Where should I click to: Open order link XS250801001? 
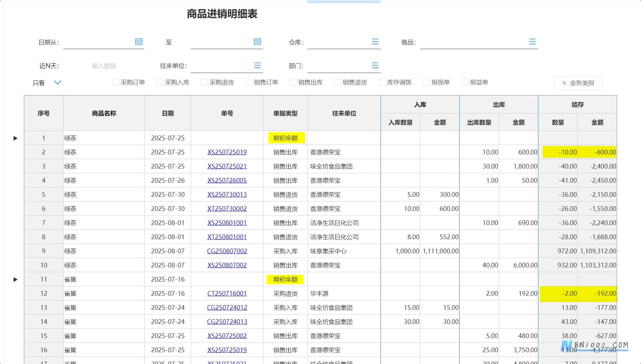point(227,223)
